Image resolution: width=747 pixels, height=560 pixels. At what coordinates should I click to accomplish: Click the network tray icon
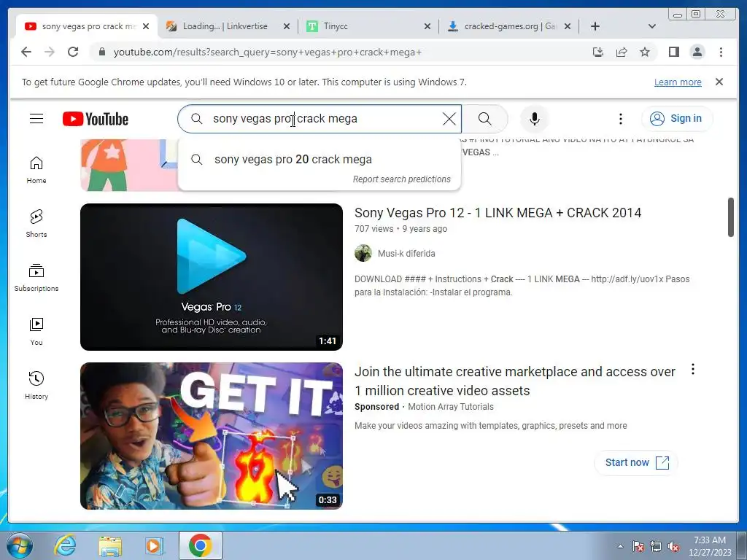coord(656,546)
